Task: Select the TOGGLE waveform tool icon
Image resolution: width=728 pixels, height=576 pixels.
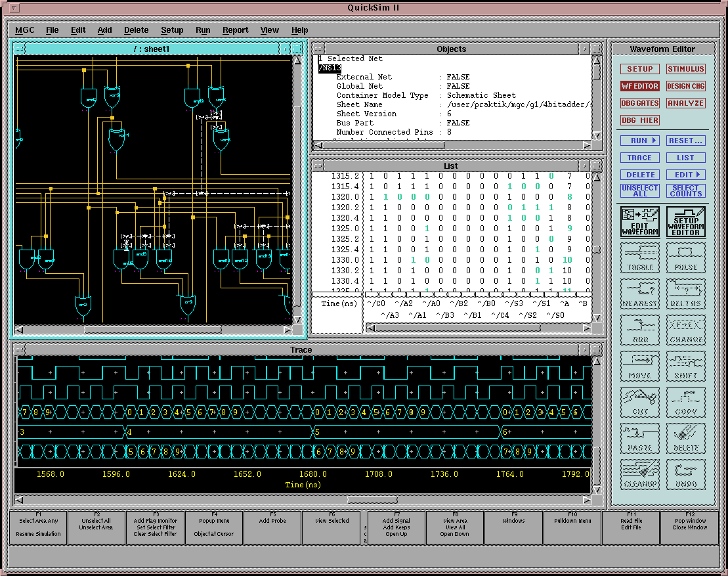Action: pyautogui.click(x=640, y=258)
